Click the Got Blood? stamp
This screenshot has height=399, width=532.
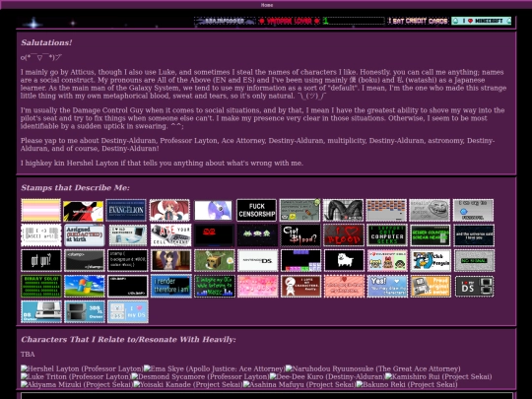point(300,235)
